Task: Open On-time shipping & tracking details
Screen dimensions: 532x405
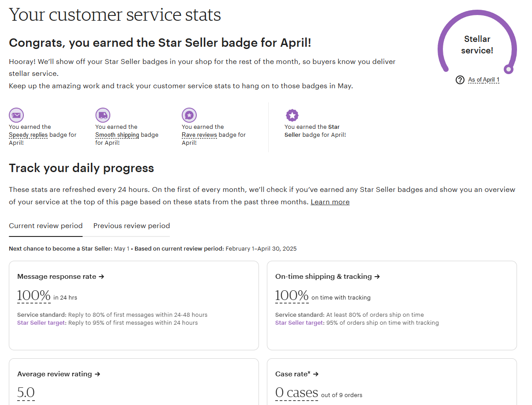Action: pyautogui.click(x=327, y=277)
